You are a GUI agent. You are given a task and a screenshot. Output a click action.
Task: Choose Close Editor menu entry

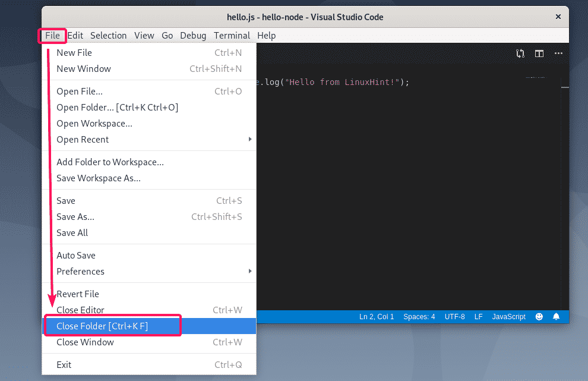click(149, 310)
